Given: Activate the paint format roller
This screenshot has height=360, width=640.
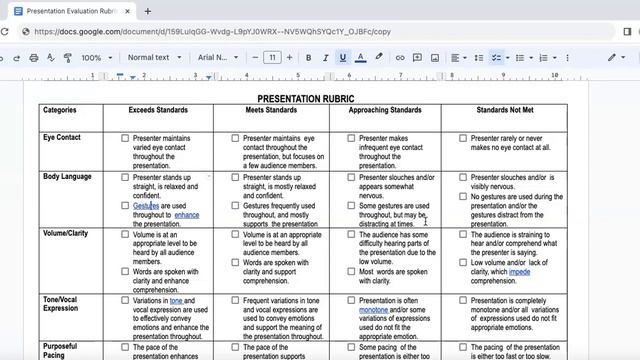Looking at the screenshot, I should tap(68, 58).
